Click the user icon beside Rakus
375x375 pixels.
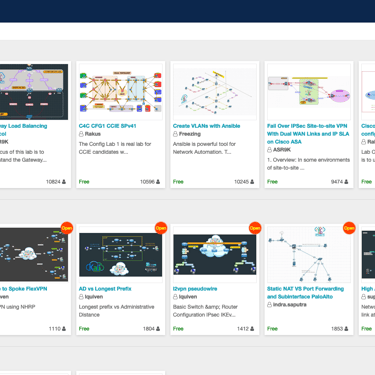[81, 134]
